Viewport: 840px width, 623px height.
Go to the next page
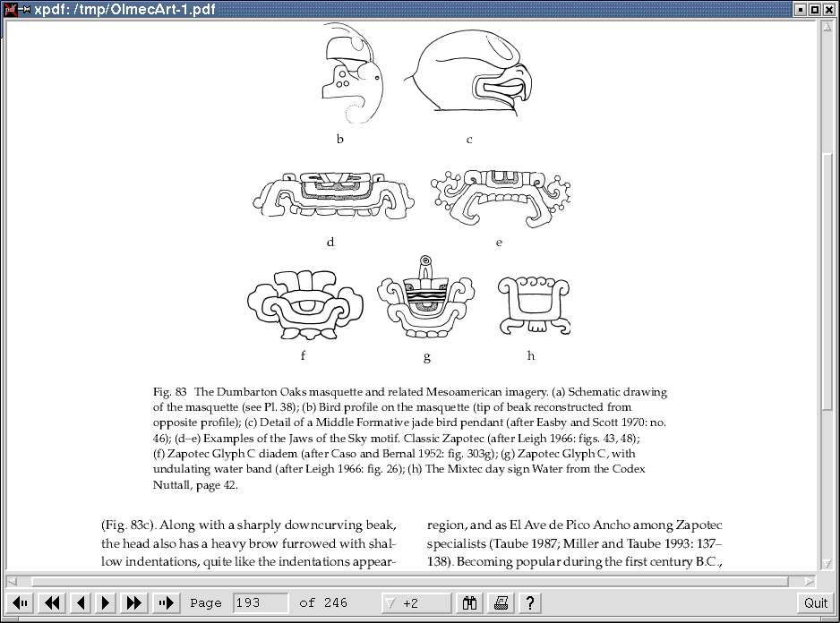[x=105, y=603]
